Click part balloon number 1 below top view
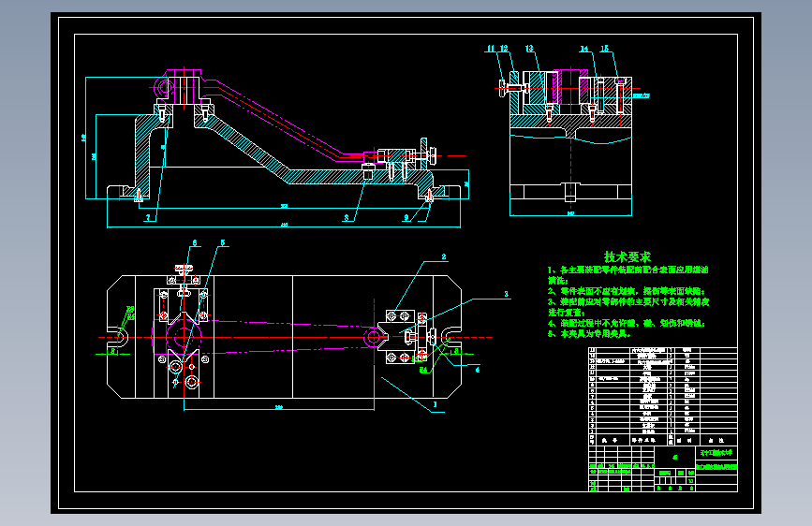This screenshot has width=812, height=526. click(435, 404)
